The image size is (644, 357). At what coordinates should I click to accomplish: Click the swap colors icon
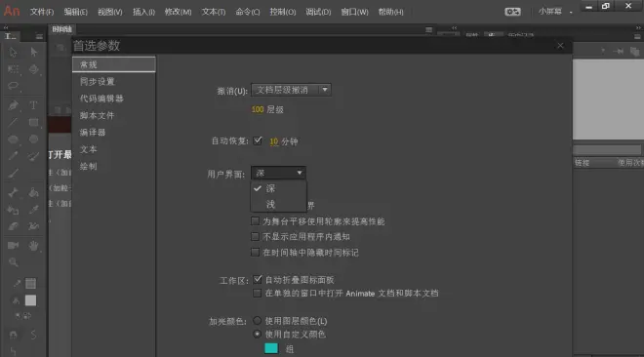tap(26, 316)
